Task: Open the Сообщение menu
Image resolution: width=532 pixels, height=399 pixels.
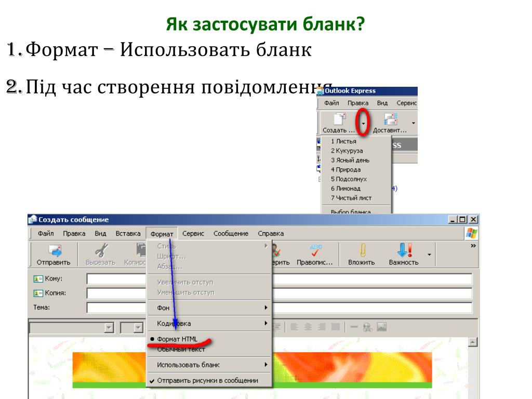Action: pyautogui.click(x=231, y=233)
